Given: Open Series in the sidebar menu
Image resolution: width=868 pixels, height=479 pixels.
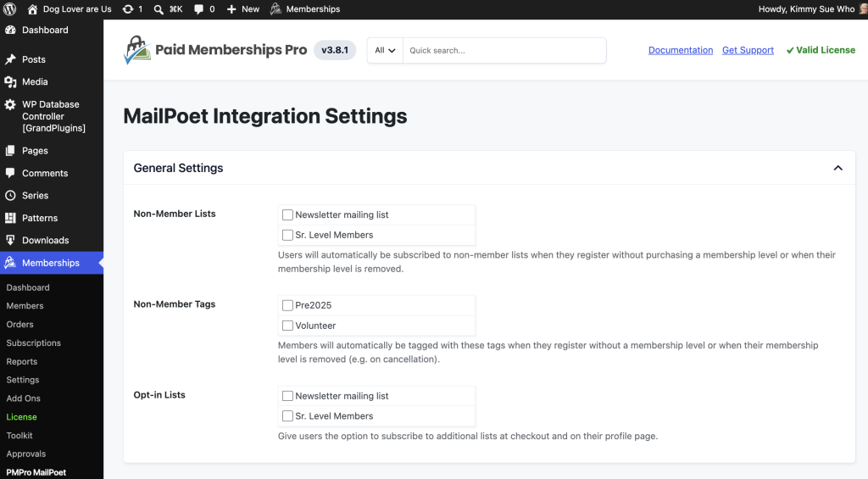Looking at the screenshot, I should 35,196.
